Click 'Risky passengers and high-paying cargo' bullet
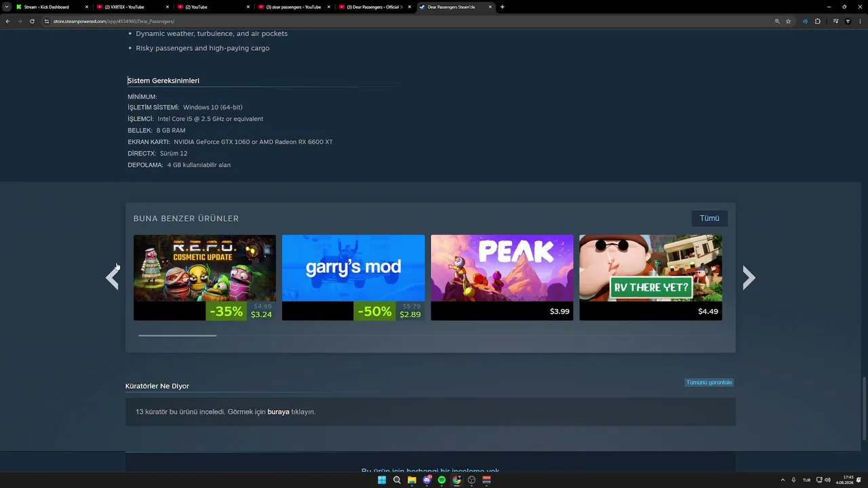The image size is (868, 488). [x=203, y=48]
